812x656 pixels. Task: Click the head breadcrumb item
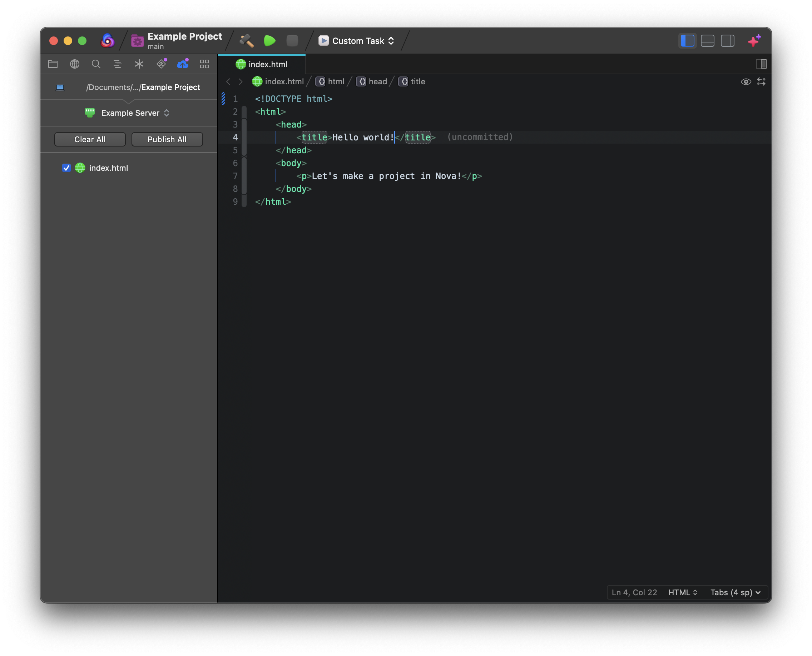tap(372, 81)
